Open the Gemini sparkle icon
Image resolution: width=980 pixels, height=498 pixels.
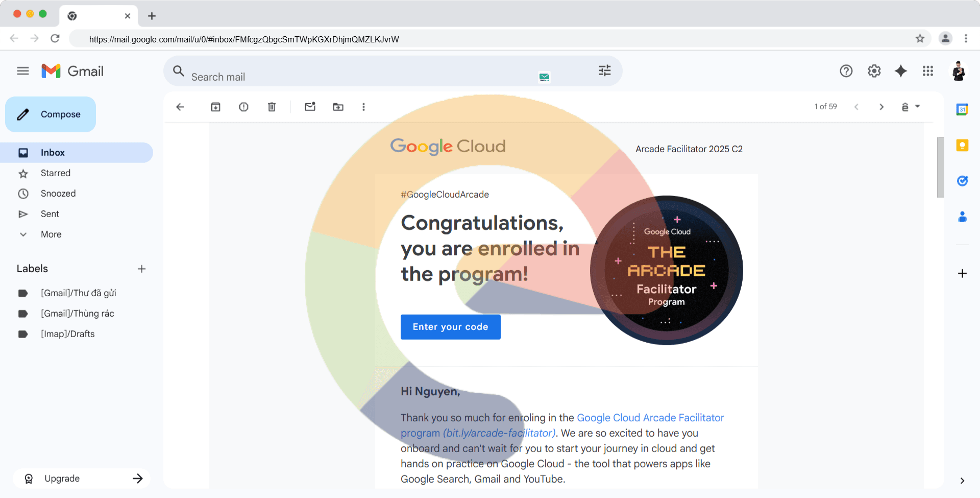901,71
